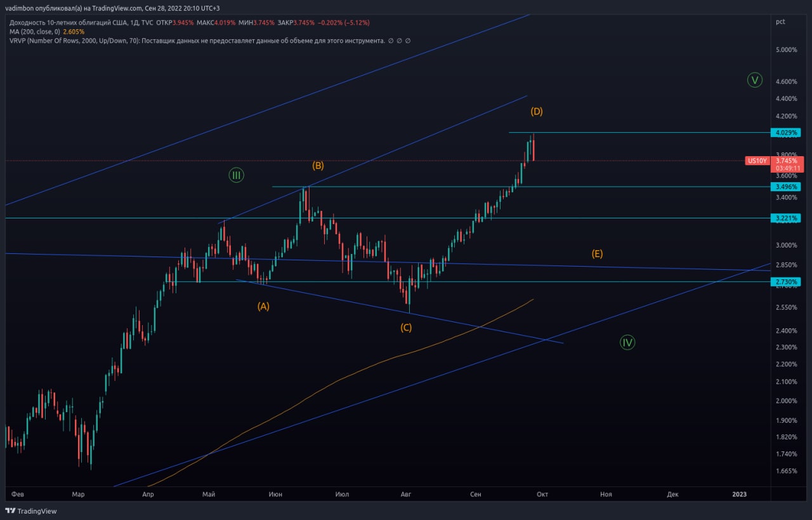The width and height of the screenshot is (812, 520).
Task: Click the chart title Доходность 10-летних облигаций США
Action: coord(69,22)
